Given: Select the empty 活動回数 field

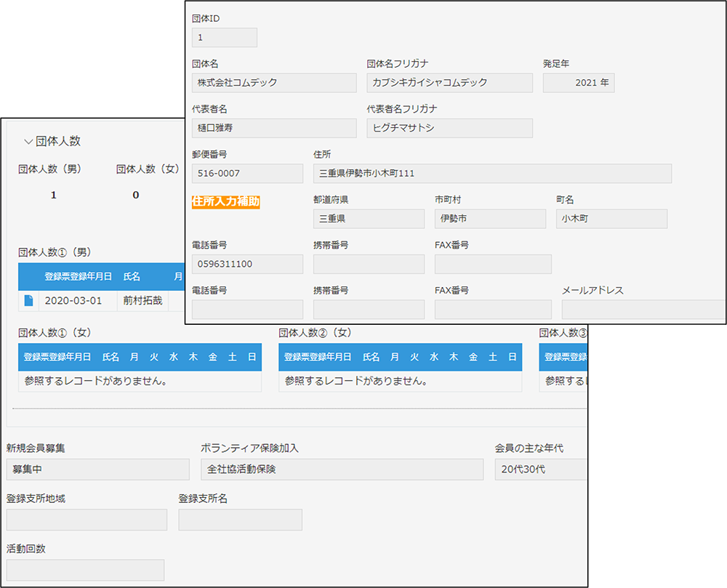Looking at the screenshot, I should 85,570.
